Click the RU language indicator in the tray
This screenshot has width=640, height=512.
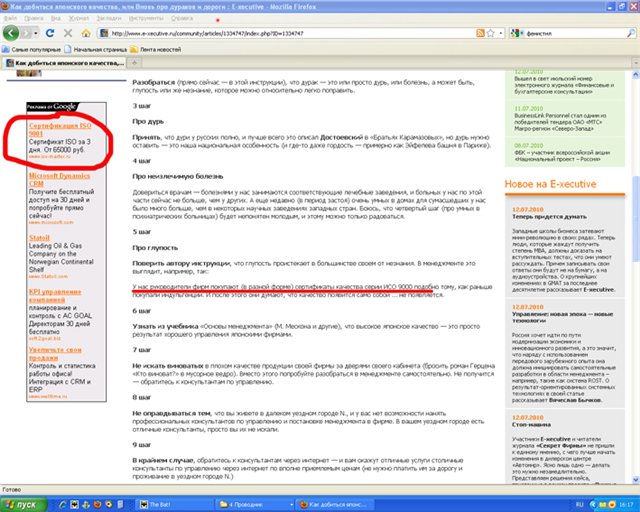[x=579, y=505]
